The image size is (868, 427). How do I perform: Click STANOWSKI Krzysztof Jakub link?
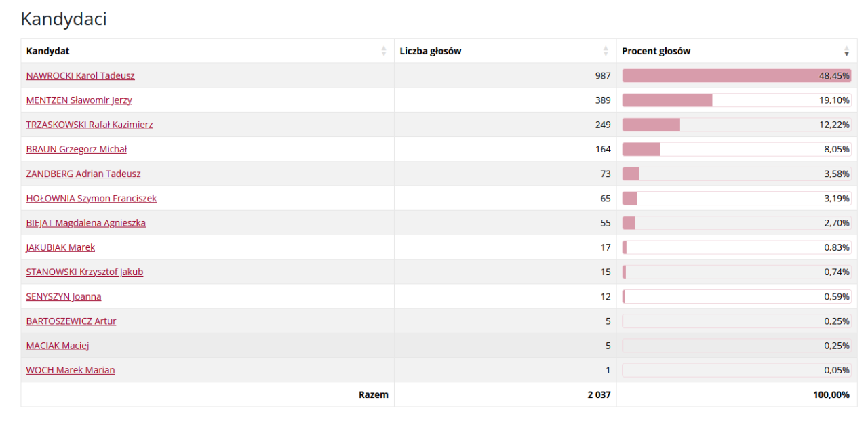point(85,272)
